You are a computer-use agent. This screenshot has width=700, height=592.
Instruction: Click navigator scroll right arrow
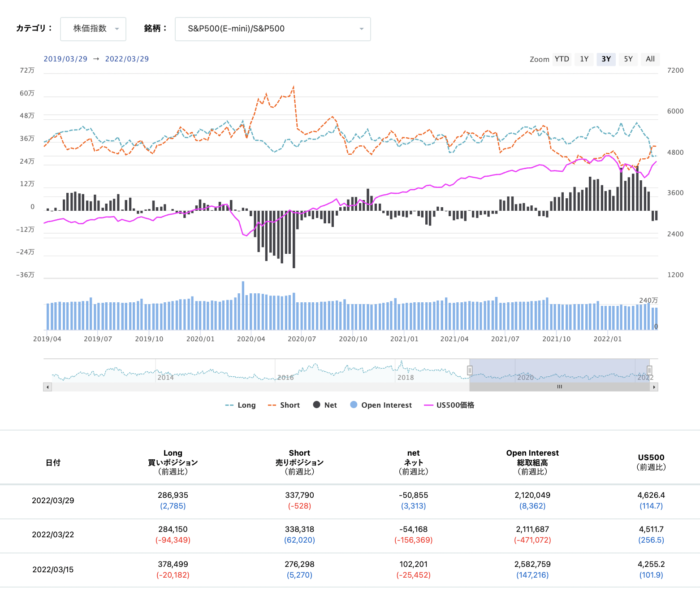654,387
